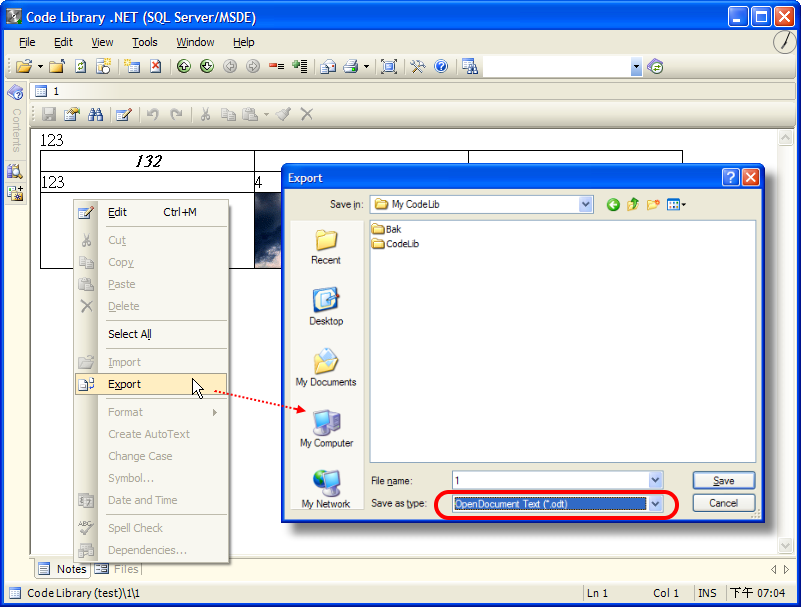Open the dropdown arrow beside open folder icon
This screenshot has height=607, width=801.
click(x=40, y=67)
